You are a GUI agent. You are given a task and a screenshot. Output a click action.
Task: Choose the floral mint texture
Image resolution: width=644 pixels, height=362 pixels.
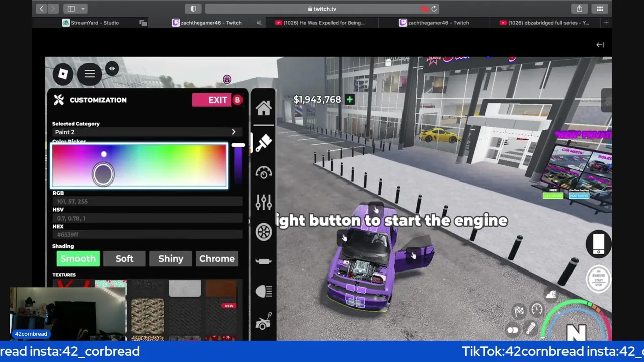tap(111, 284)
